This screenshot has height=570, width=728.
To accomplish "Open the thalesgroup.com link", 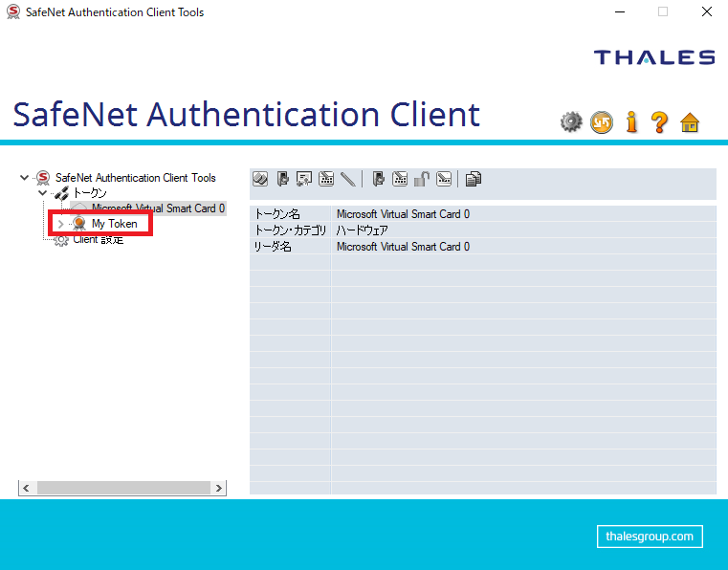I will coord(650,537).
